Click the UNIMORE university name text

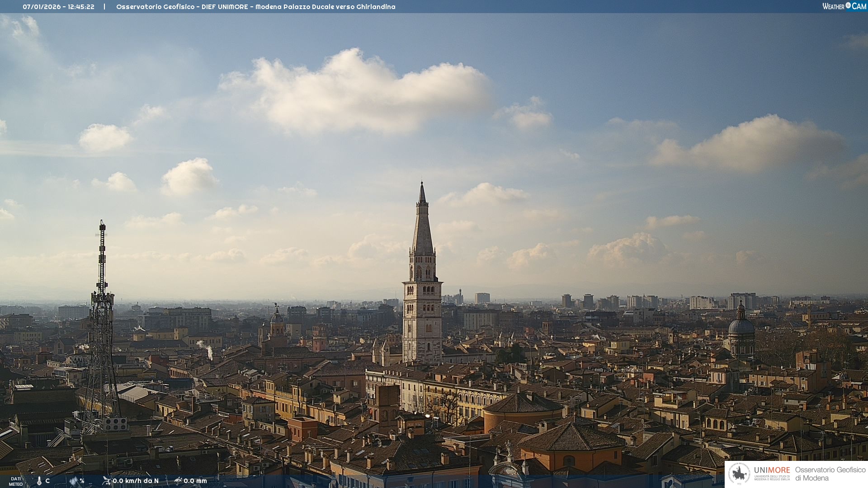tap(772, 470)
